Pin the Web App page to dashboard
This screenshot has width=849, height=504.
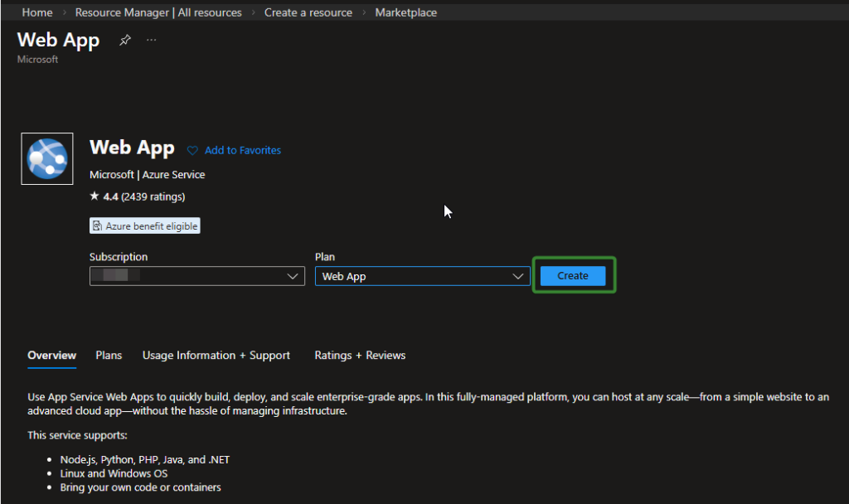coord(124,40)
